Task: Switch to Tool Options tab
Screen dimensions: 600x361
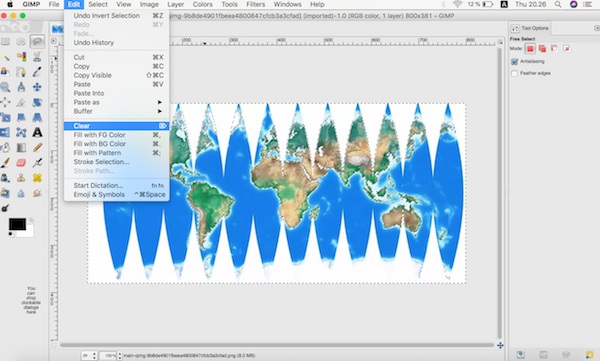Action: click(530, 28)
